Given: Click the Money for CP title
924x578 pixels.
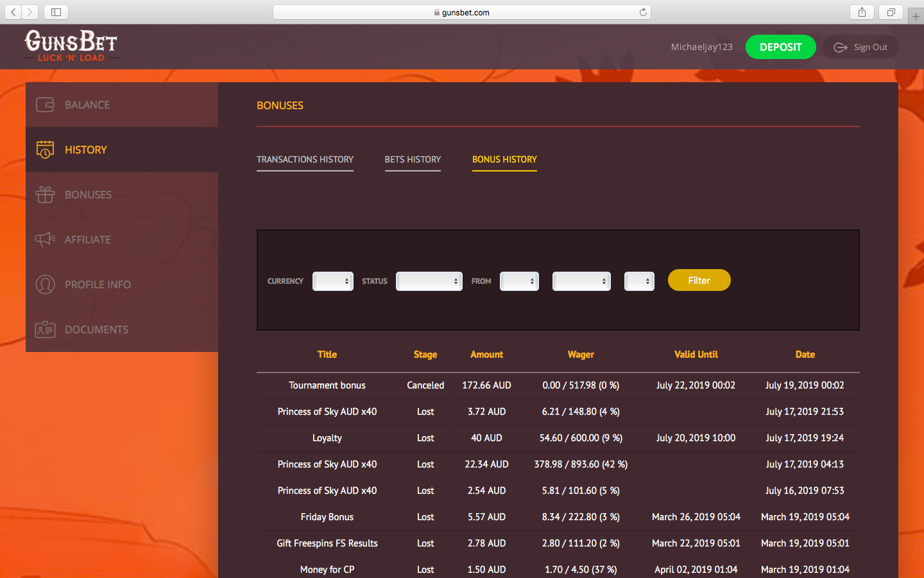Looking at the screenshot, I should coord(327,570).
